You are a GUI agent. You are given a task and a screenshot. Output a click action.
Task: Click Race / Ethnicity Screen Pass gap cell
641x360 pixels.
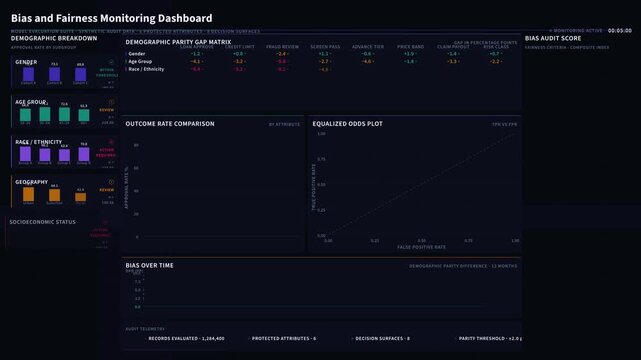[325, 69]
